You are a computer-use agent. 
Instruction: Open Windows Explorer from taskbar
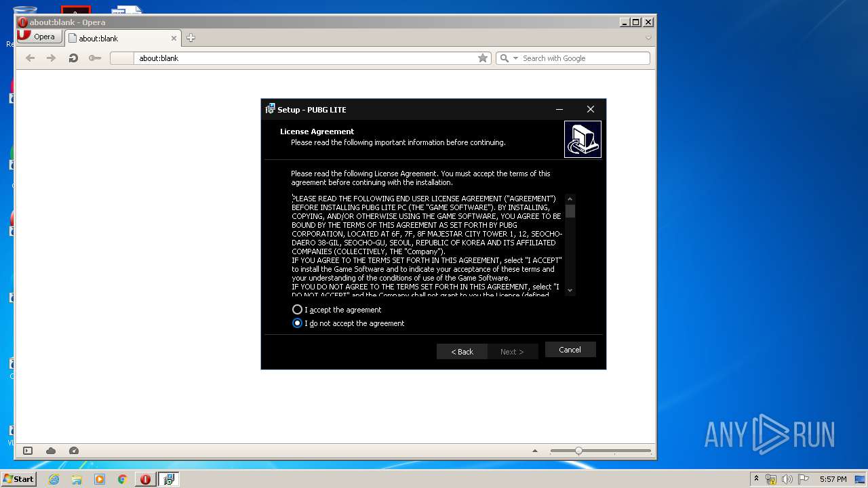pos(77,479)
